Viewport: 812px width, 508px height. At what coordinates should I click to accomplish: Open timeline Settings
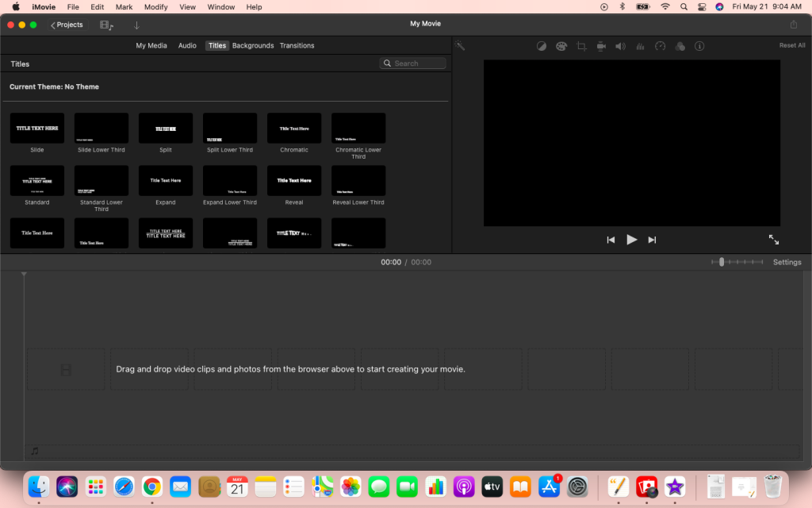(x=787, y=262)
